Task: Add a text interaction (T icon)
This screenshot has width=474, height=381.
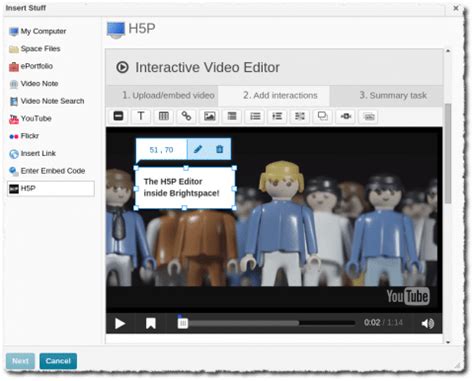Action: pyautogui.click(x=141, y=116)
